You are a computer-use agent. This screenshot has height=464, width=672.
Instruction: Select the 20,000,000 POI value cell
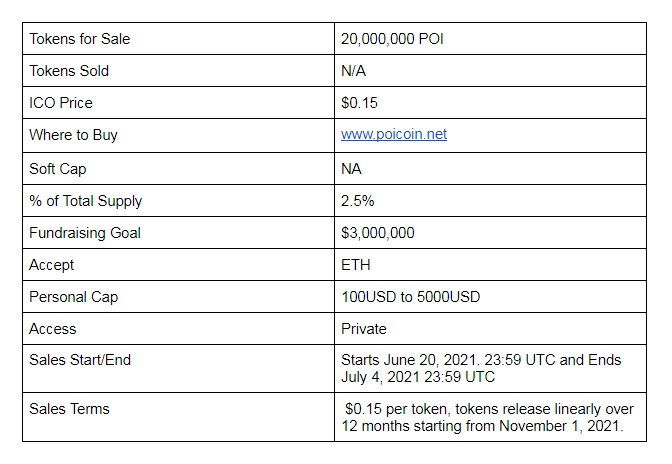(490, 39)
